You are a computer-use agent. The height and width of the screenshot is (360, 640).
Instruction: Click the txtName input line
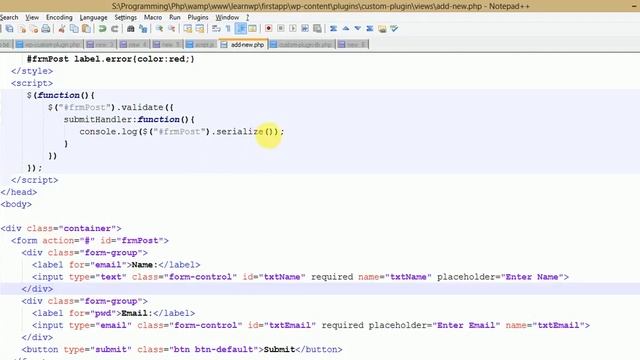300,277
